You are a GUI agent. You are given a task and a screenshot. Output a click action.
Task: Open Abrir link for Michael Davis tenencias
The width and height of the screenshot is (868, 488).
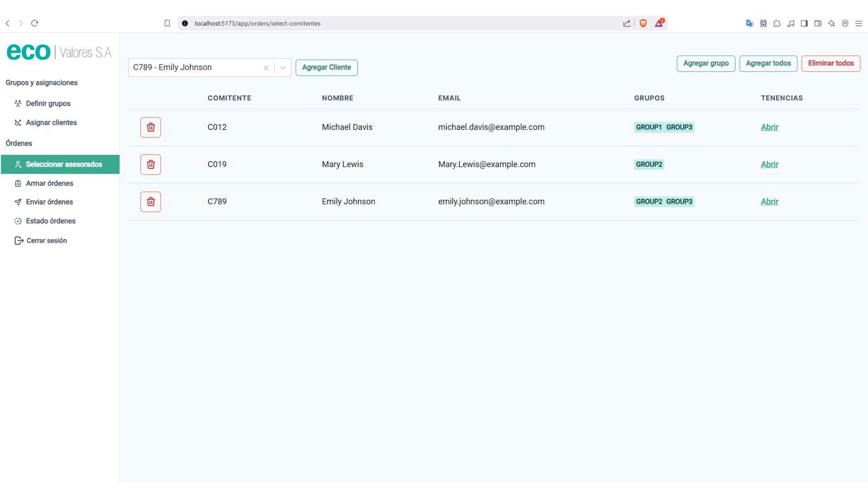[x=769, y=127]
